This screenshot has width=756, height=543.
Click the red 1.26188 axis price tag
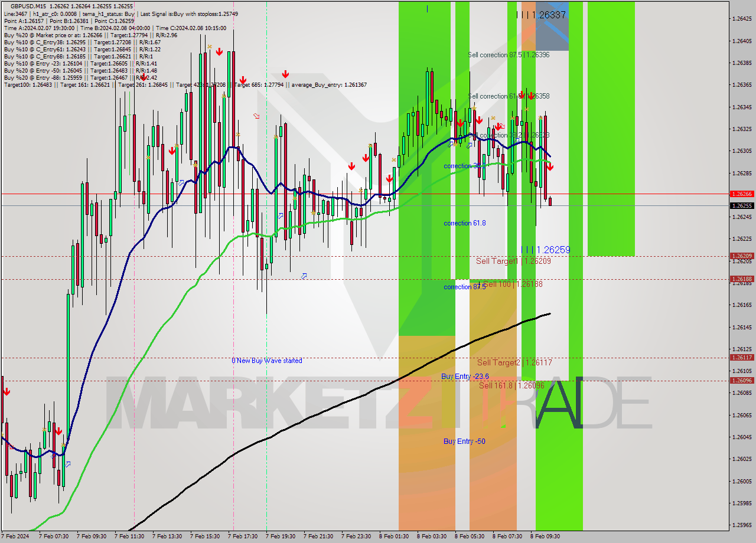(x=741, y=279)
